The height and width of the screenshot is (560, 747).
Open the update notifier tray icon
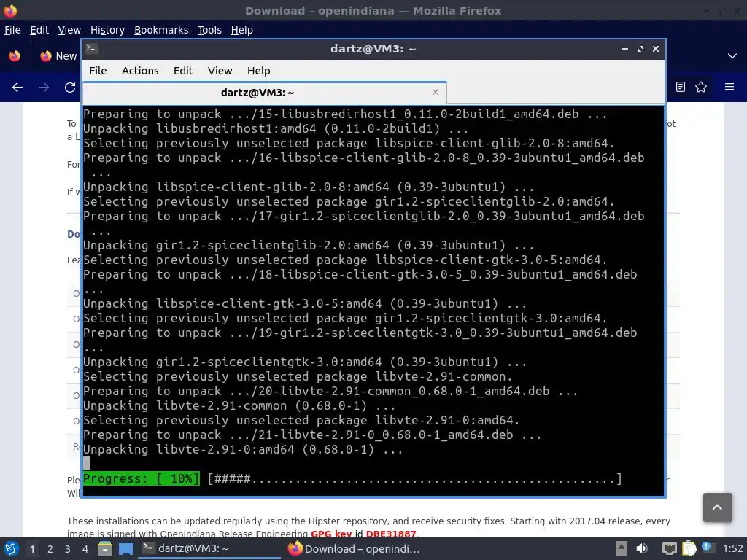(708, 548)
